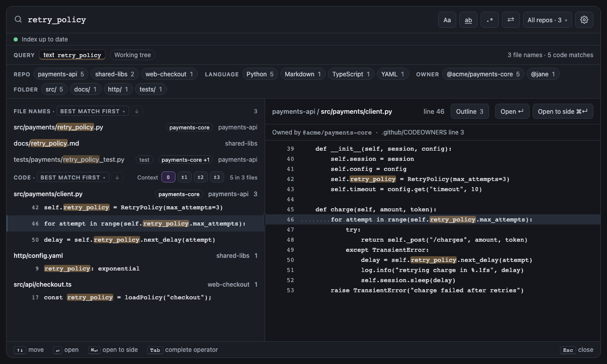607x364 pixels.
Task: Select line 42 match in results
Action: tap(136, 207)
